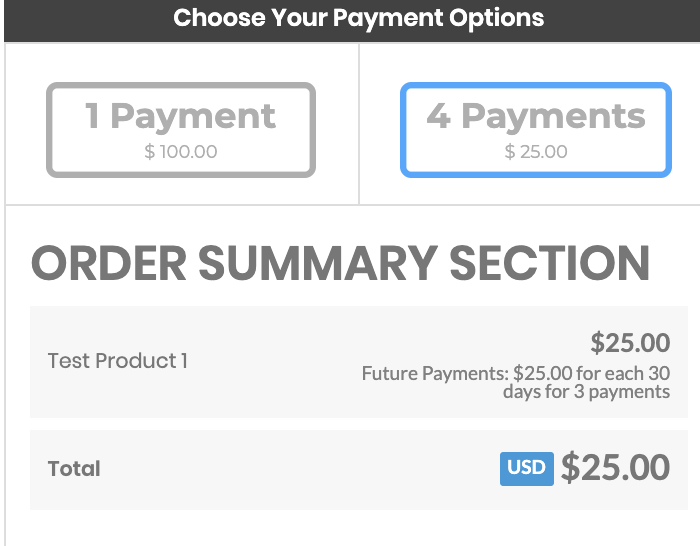Click the Test Product 1 price of $25.00
The image size is (700, 546).
point(630,343)
